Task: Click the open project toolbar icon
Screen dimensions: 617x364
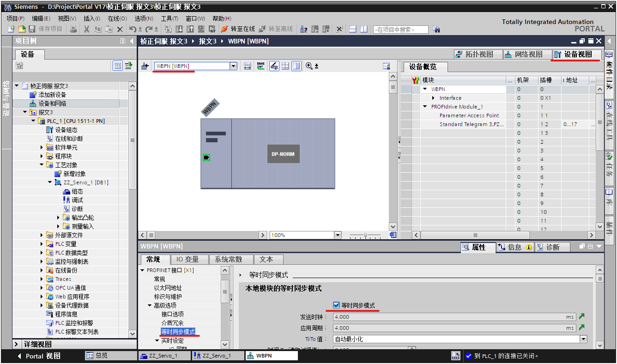Action: pyautogui.click(x=22, y=29)
